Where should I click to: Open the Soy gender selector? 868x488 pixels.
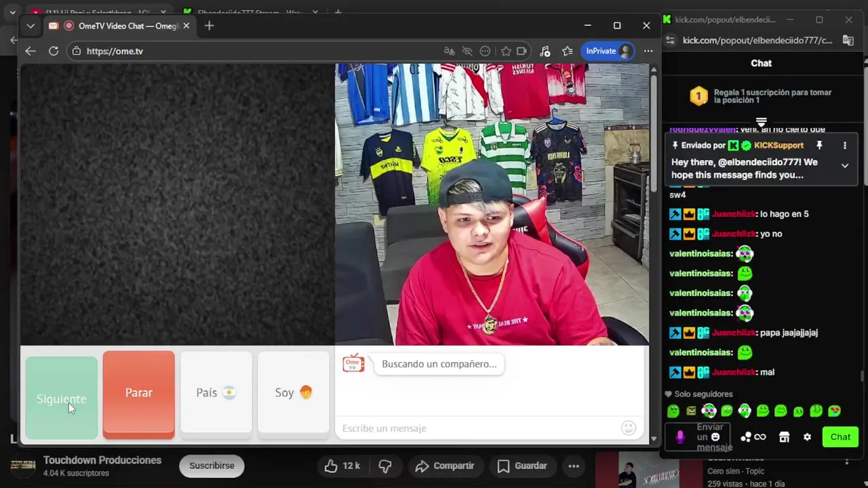pyautogui.click(x=294, y=392)
